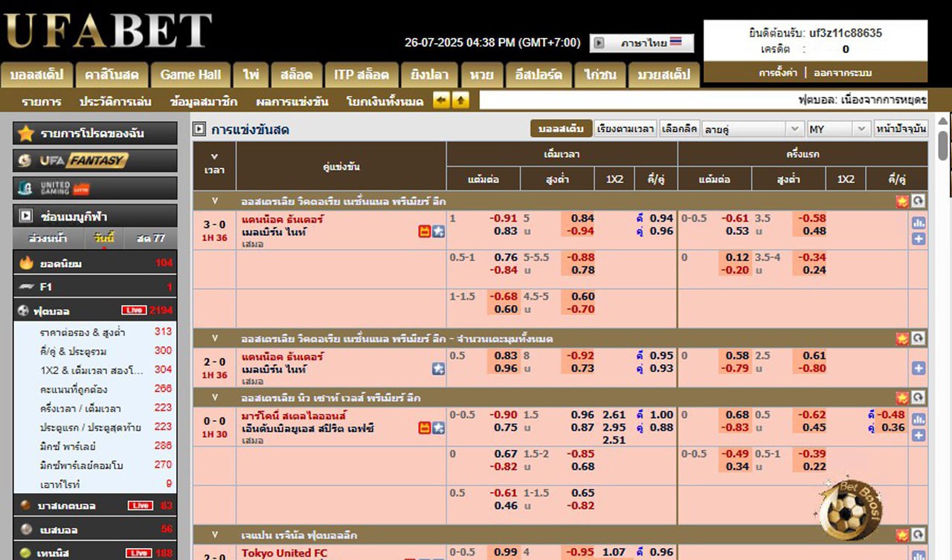Collapse Japan Regional Football League section

[216, 535]
